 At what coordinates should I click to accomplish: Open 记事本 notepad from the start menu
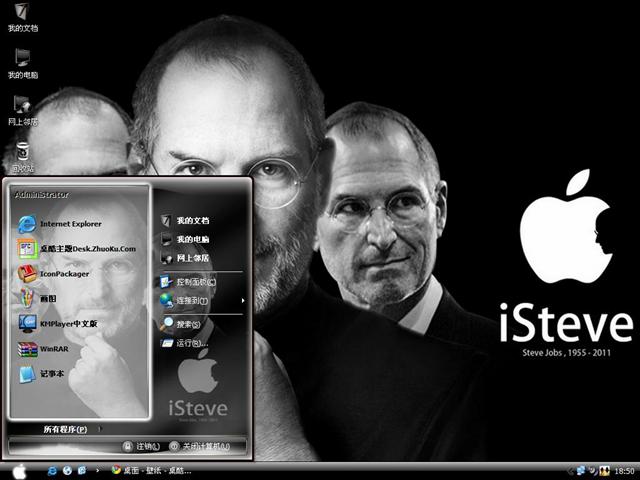[41, 374]
